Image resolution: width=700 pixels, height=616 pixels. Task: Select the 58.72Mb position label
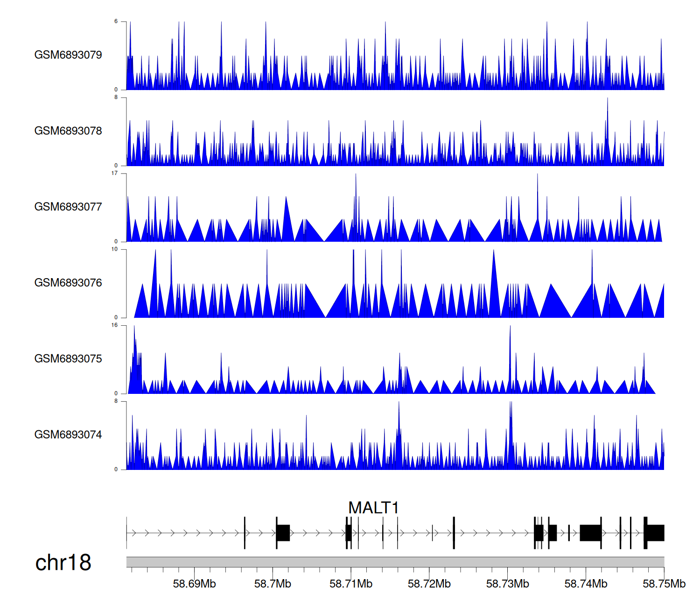(429, 584)
